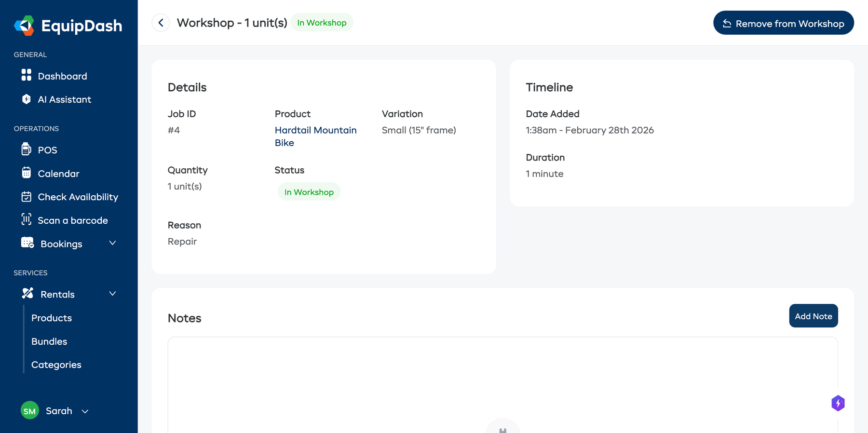
Task: Click the duration value 1 minute
Action: [x=544, y=174]
